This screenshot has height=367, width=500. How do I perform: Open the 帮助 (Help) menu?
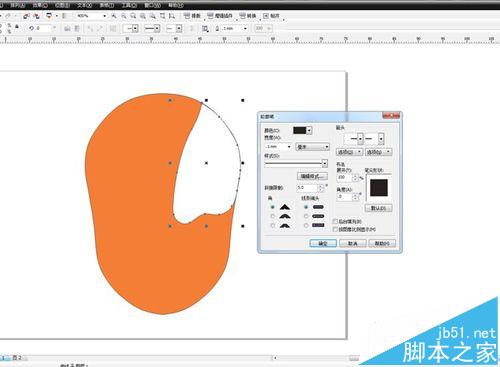176,5
